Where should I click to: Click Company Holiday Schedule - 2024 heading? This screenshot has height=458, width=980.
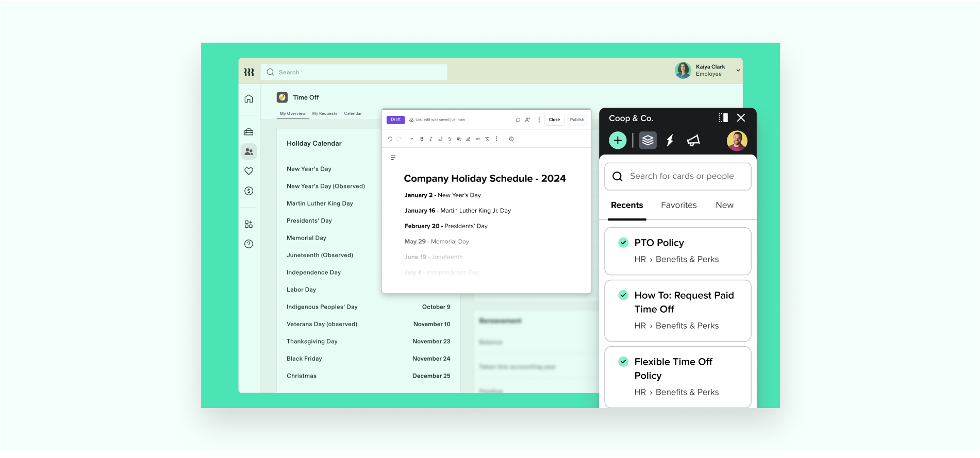pos(485,178)
